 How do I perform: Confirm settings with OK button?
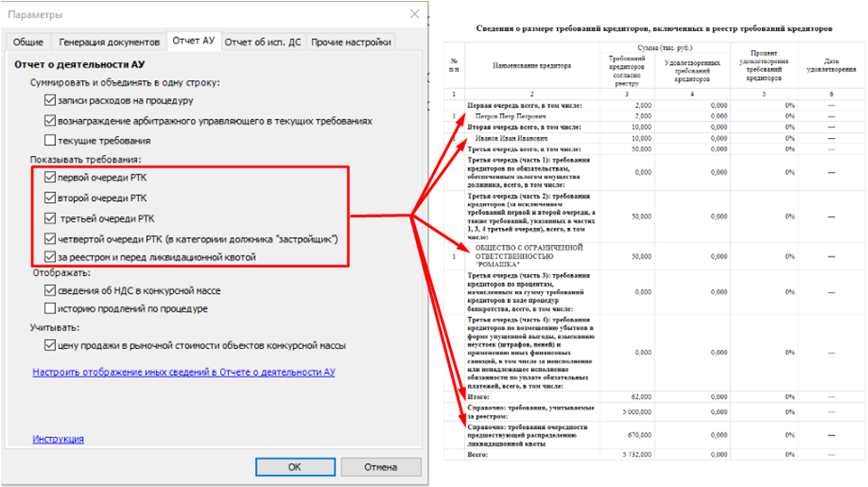point(293,467)
